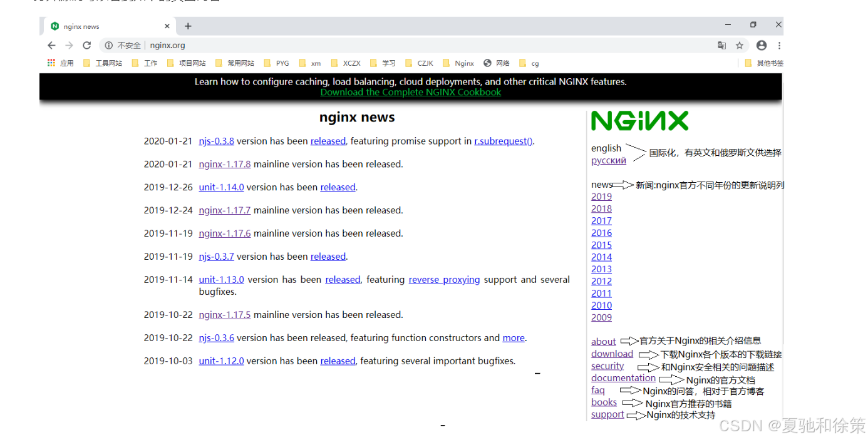This screenshot has width=868, height=440.
Task: Open the r.subrequest() link
Action: 504,141
